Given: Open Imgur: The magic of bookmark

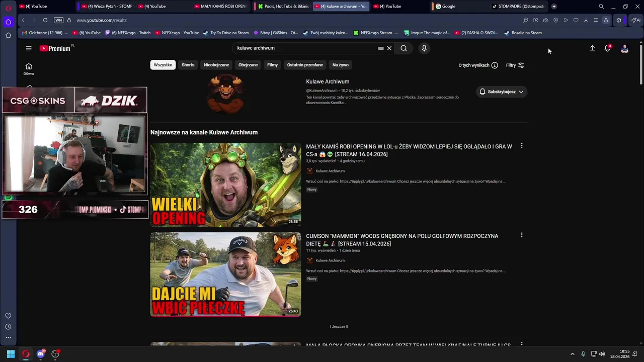Looking at the screenshot, I should (427, 33).
